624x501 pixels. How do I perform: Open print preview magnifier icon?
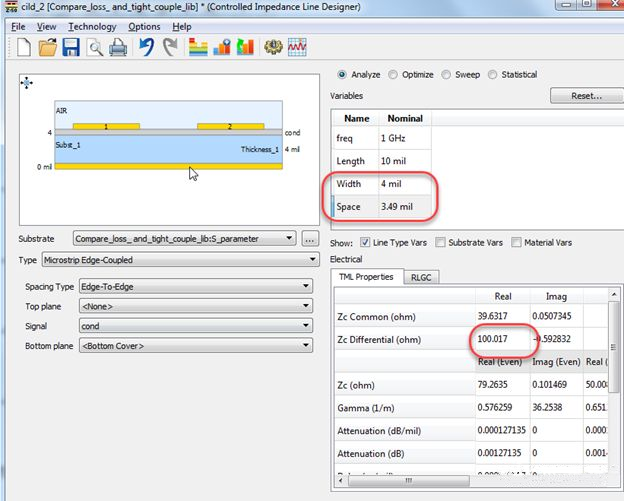pyautogui.click(x=94, y=47)
